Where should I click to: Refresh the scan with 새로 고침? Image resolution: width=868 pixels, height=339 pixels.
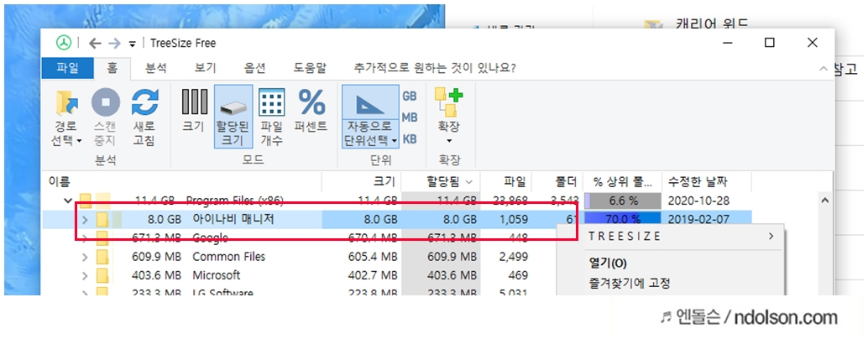pos(144,117)
